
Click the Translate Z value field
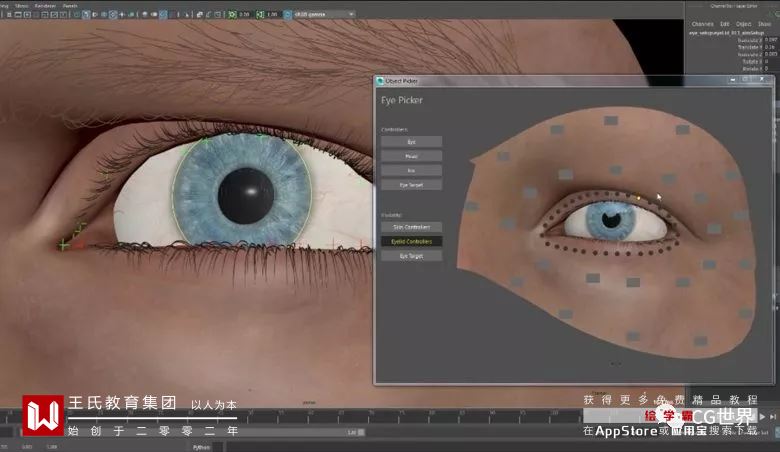click(x=771, y=54)
